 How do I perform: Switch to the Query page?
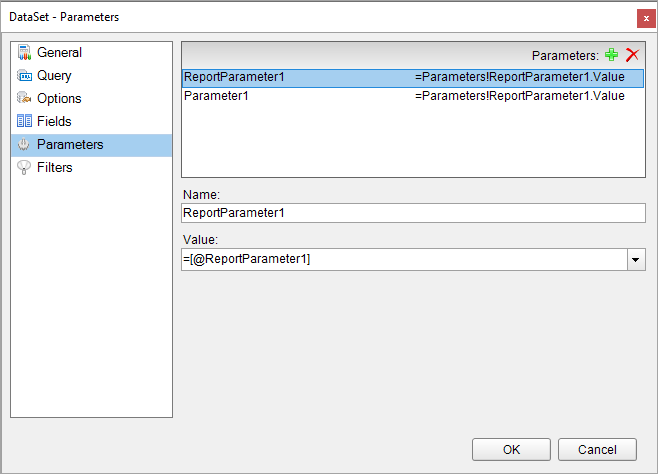click(91, 76)
